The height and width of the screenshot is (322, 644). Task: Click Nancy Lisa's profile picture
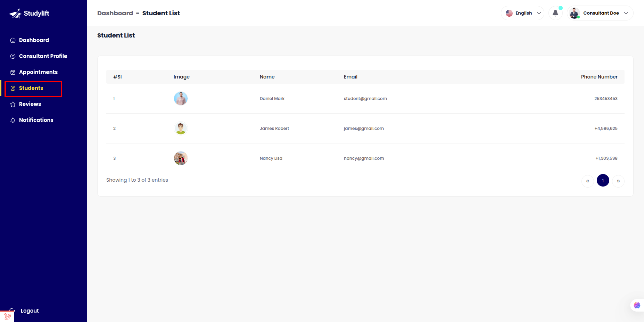coord(181,158)
